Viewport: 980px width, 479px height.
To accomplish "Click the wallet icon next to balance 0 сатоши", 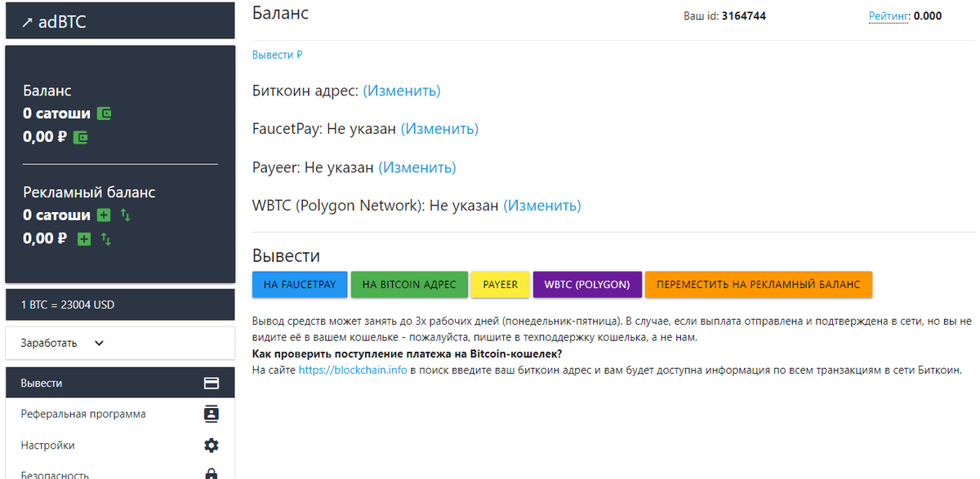I will pyautogui.click(x=104, y=113).
